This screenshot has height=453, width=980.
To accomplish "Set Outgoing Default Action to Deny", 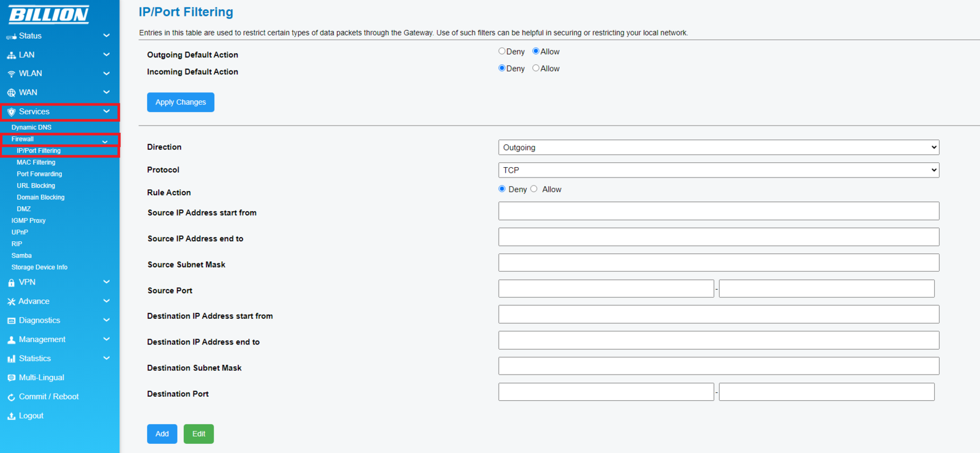I will [502, 51].
